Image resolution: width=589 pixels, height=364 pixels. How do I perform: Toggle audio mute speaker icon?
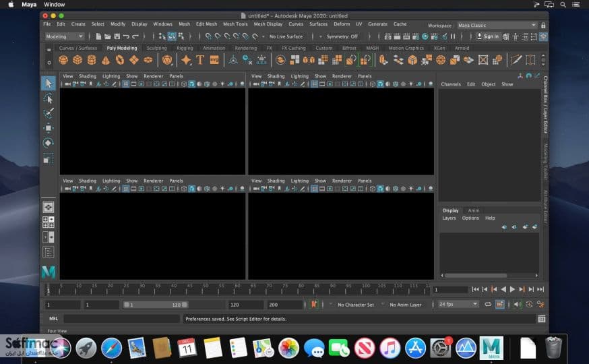(518, 304)
